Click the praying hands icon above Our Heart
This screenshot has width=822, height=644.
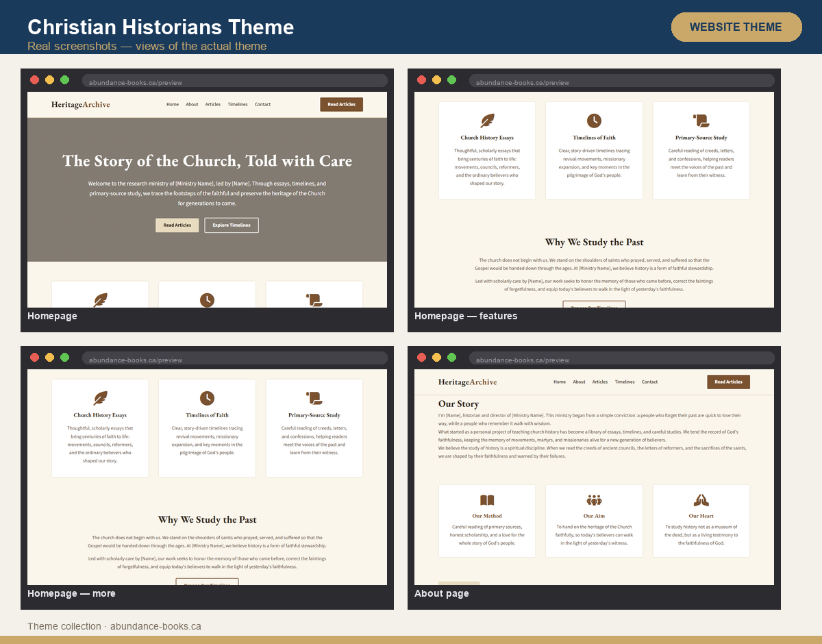(x=701, y=500)
